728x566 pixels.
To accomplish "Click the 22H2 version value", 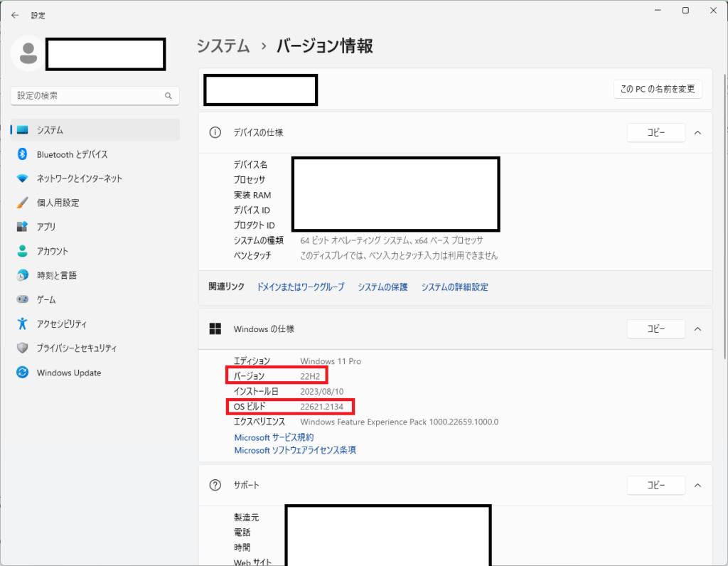I will 310,376.
